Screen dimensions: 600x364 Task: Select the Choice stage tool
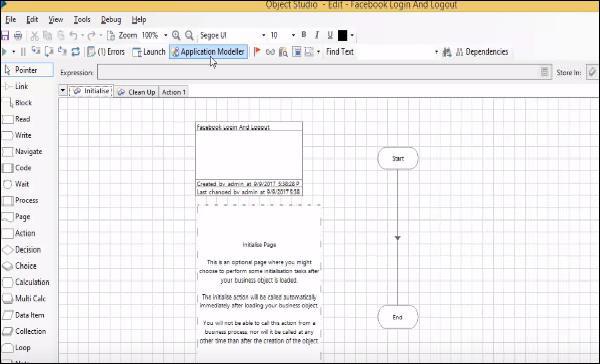20,266
